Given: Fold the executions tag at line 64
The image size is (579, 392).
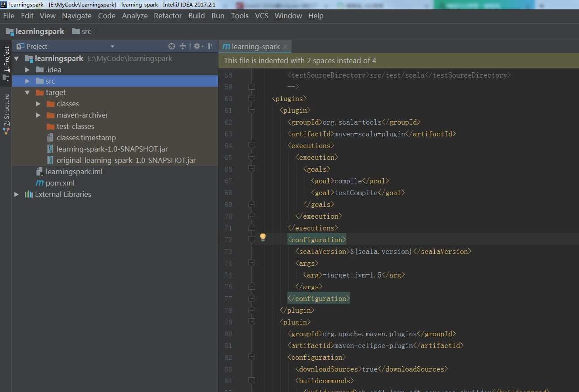Looking at the screenshot, I should click(252, 145).
